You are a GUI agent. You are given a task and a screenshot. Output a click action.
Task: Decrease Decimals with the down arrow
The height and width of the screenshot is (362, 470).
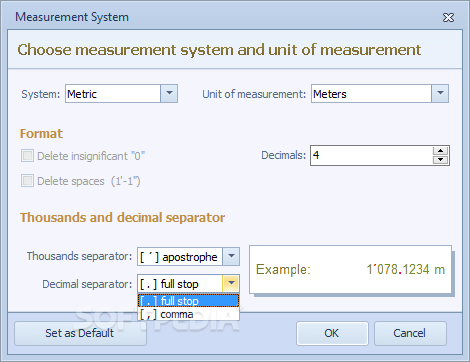440,160
